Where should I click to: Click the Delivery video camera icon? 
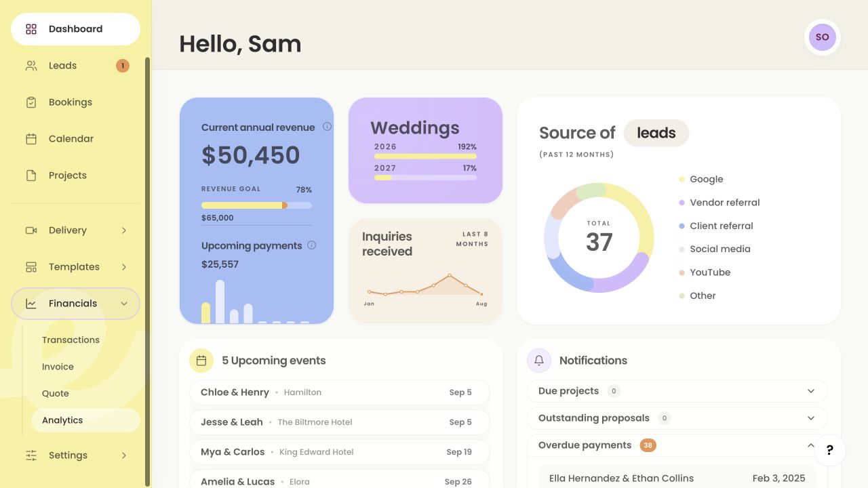click(31, 230)
